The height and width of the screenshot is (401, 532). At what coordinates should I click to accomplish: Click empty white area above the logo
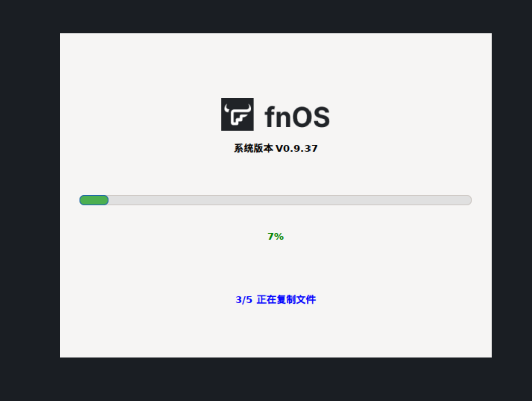(276, 65)
